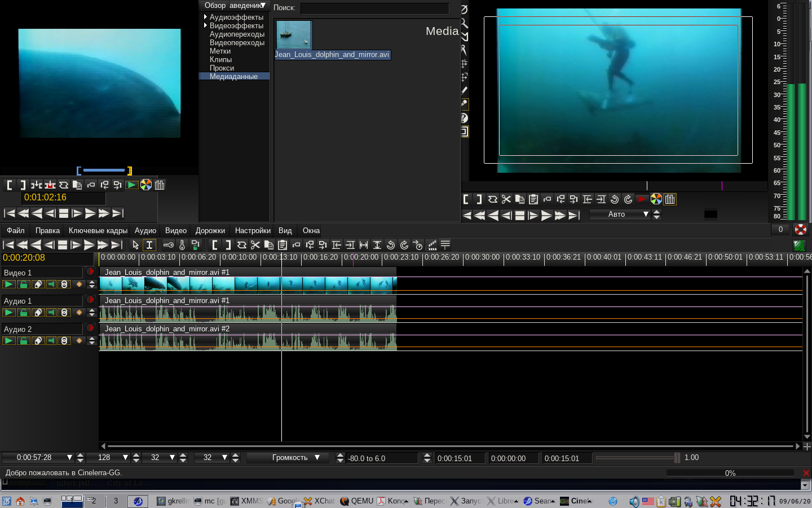Toggle the lock on the Аудио 1 track
The width and height of the screenshot is (812, 508).
point(23,313)
